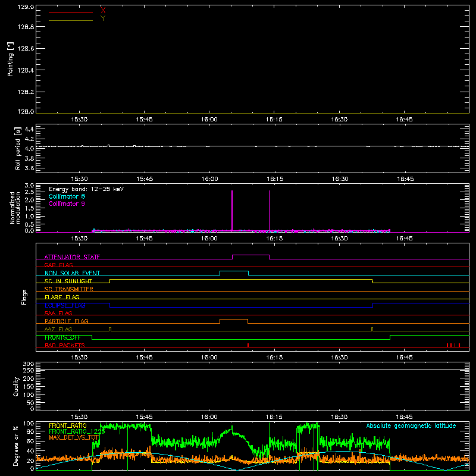This screenshot has width=476, height=476.
Task: Click the raised PARTICLE_FLAG orange step
Action: (234, 320)
